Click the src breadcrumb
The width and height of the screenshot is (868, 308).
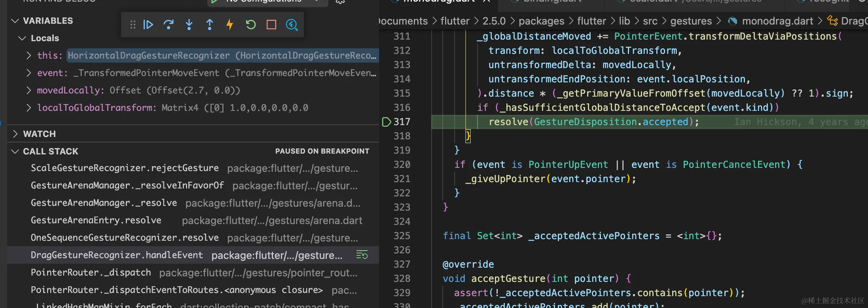(x=650, y=21)
